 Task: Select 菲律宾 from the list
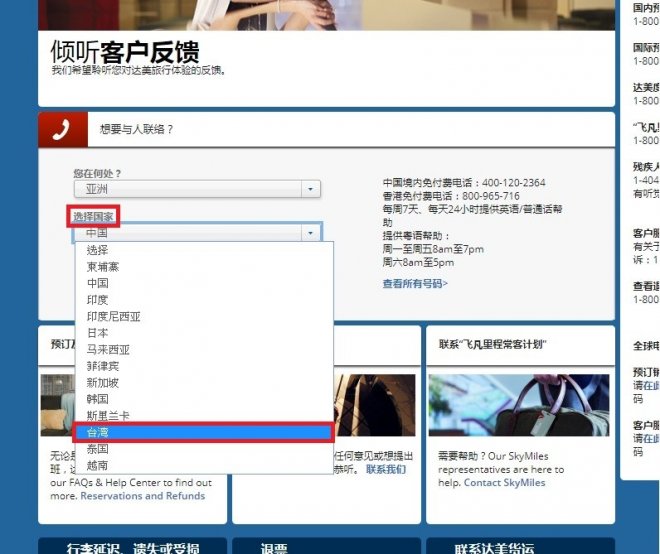coord(103,366)
